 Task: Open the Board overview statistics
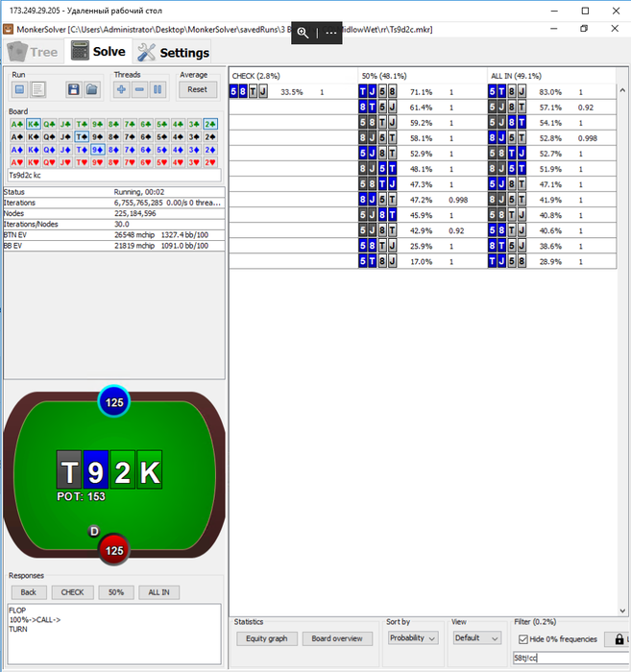tap(337, 638)
